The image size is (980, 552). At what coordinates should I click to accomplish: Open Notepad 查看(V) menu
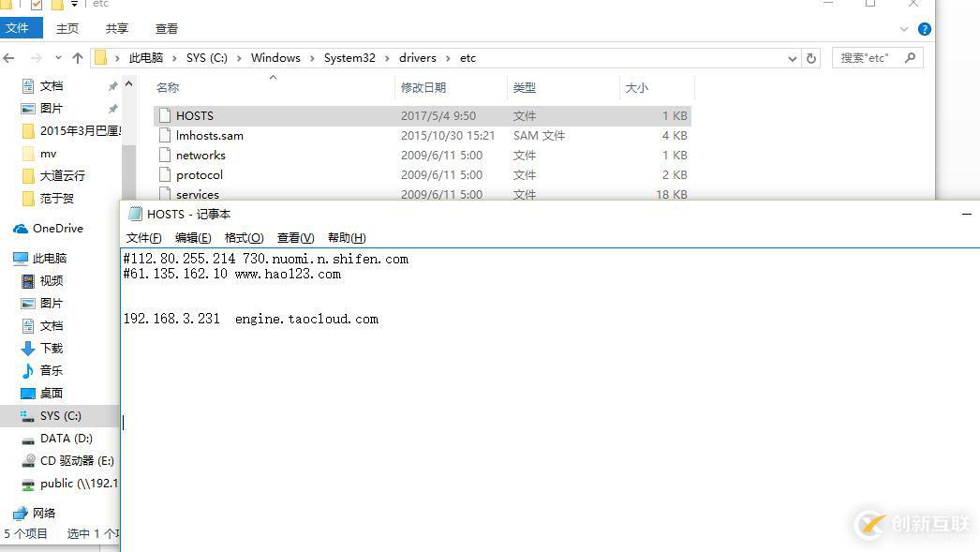[296, 237]
